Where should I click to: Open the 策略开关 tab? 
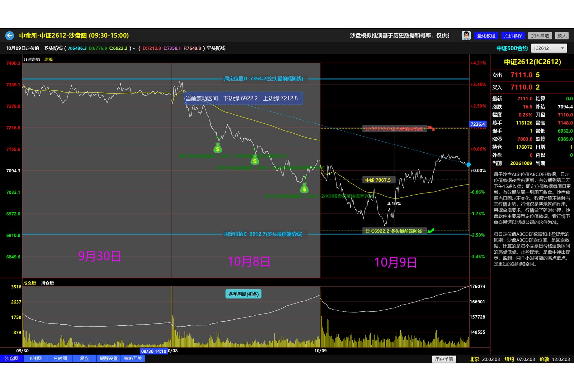pos(133,358)
